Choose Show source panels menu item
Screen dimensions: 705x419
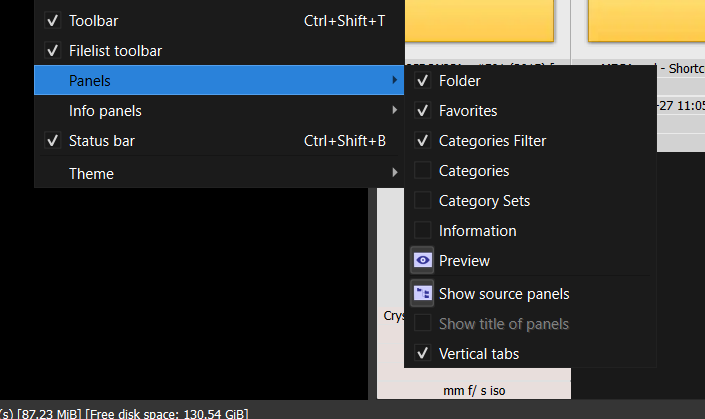pyautogui.click(x=504, y=294)
